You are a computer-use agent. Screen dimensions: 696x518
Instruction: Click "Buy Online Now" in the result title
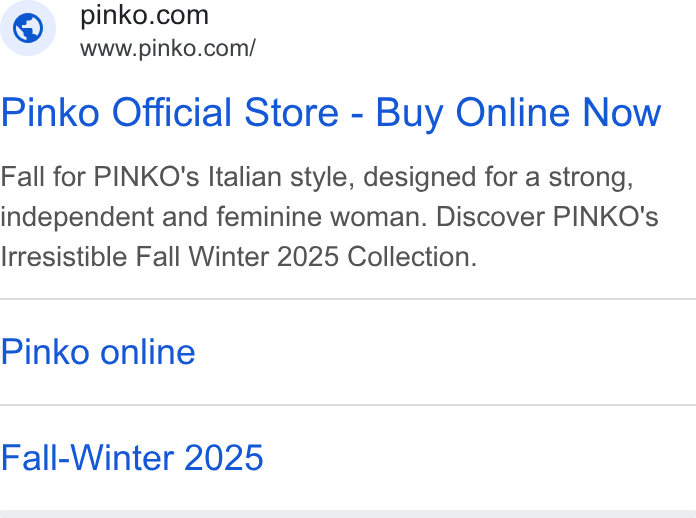pos(518,113)
